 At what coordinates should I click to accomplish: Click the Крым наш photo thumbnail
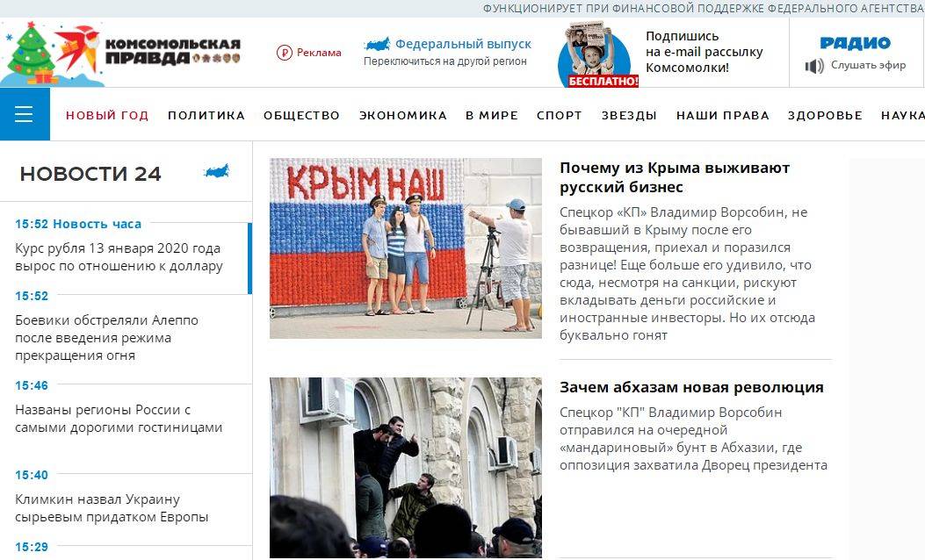point(405,248)
